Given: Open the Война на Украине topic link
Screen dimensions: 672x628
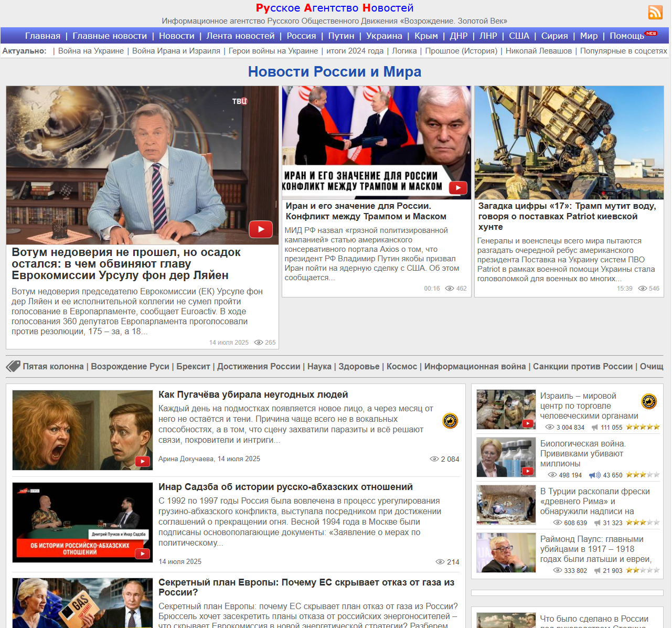Looking at the screenshot, I should click(x=91, y=51).
